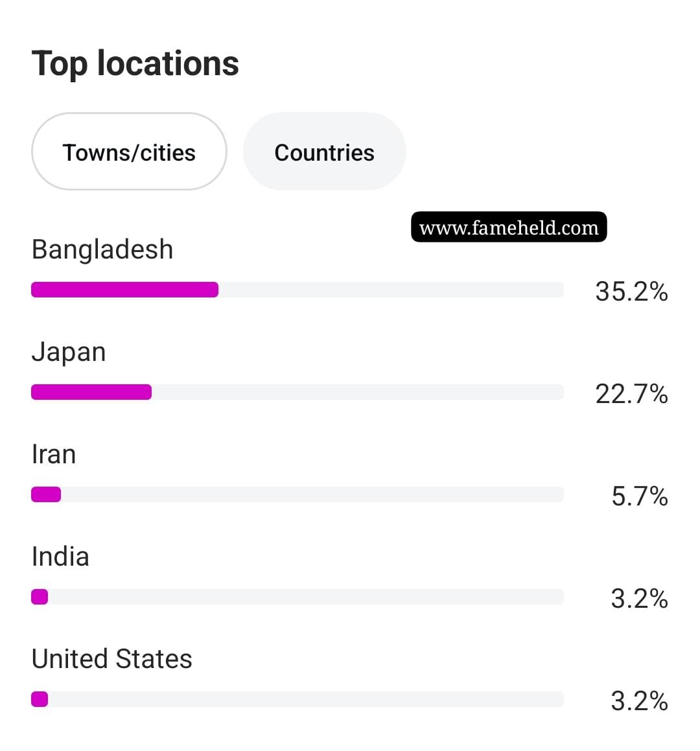Click the empty track of Bangladesh bar
The image size is (700, 751).
pyautogui.click(x=391, y=290)
